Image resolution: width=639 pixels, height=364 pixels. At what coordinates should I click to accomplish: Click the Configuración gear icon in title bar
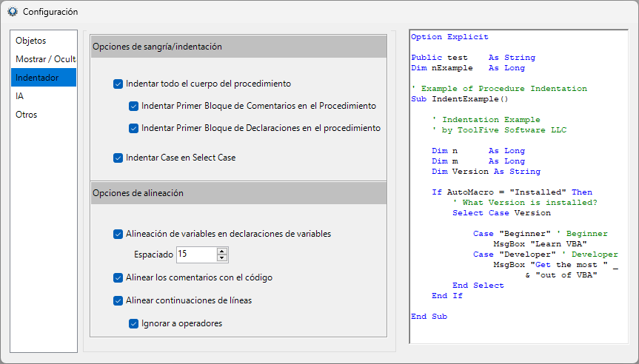(x=13, y=11)
